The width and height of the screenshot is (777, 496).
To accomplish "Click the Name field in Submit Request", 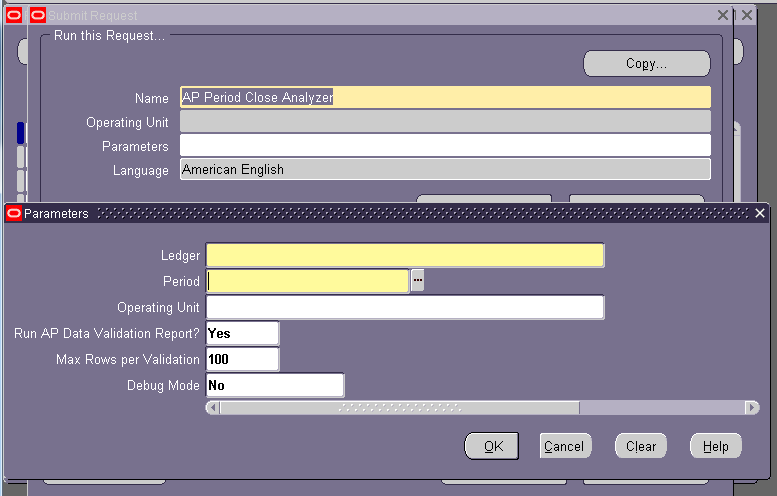I will (x=445, y=97).
